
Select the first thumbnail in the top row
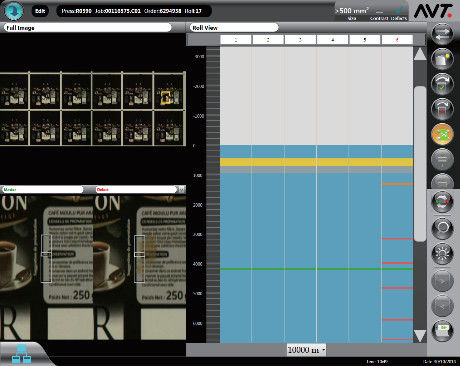point(14,91)
